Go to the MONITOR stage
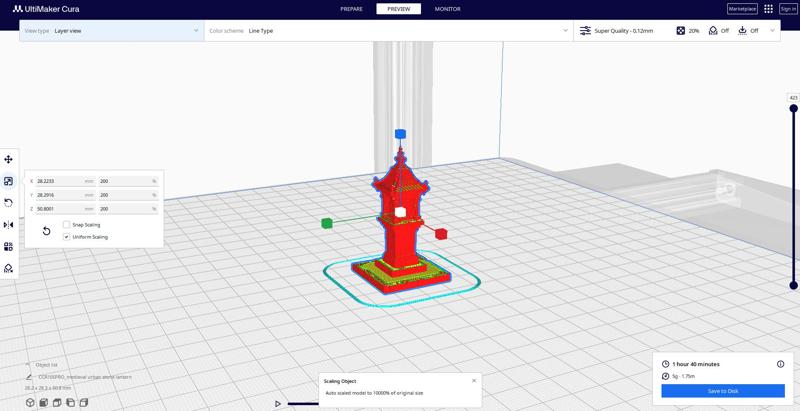 [x=447, y=9]
